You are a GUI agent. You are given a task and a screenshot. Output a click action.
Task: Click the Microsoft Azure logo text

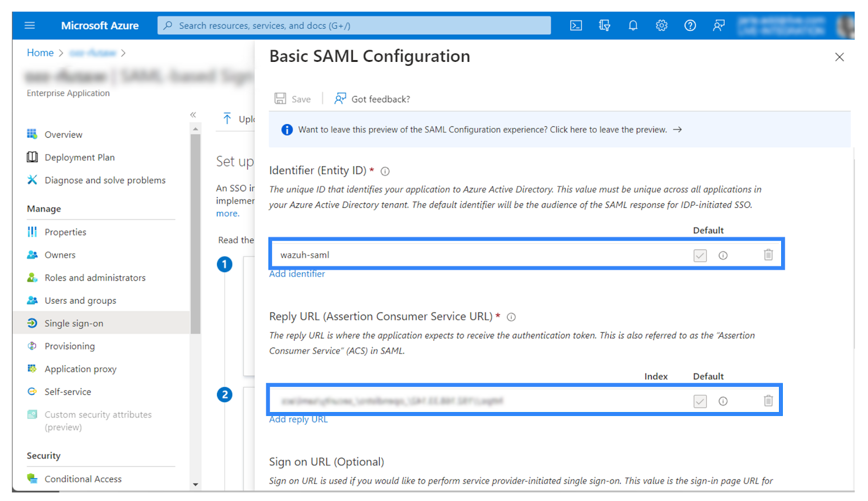[x=100, y=25]
